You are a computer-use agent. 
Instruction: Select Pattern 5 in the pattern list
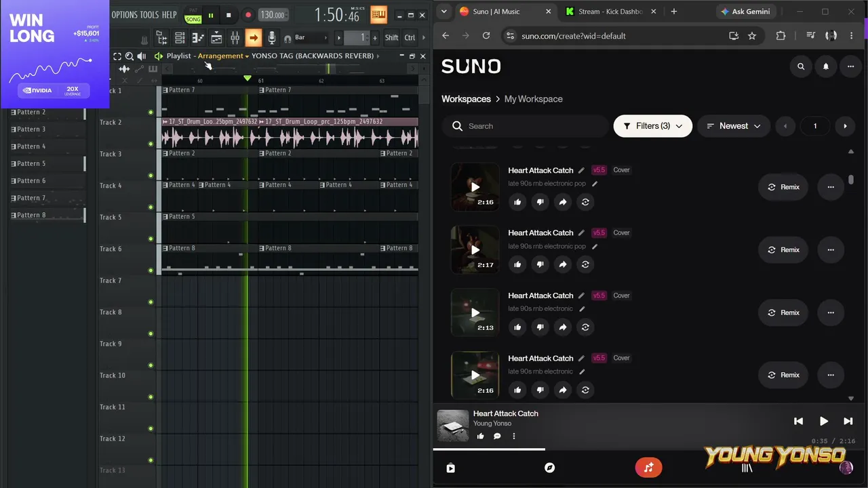coord(47,163)
